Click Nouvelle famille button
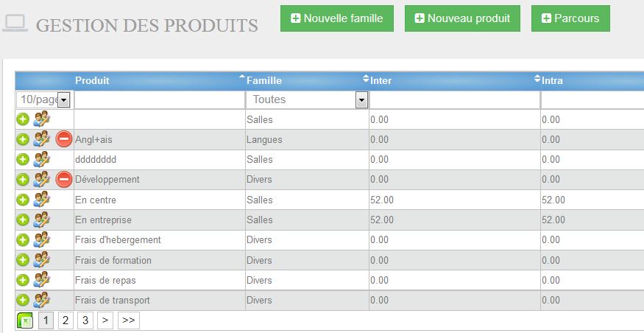This screenshot has width=644, height=333. pos(337,18)
